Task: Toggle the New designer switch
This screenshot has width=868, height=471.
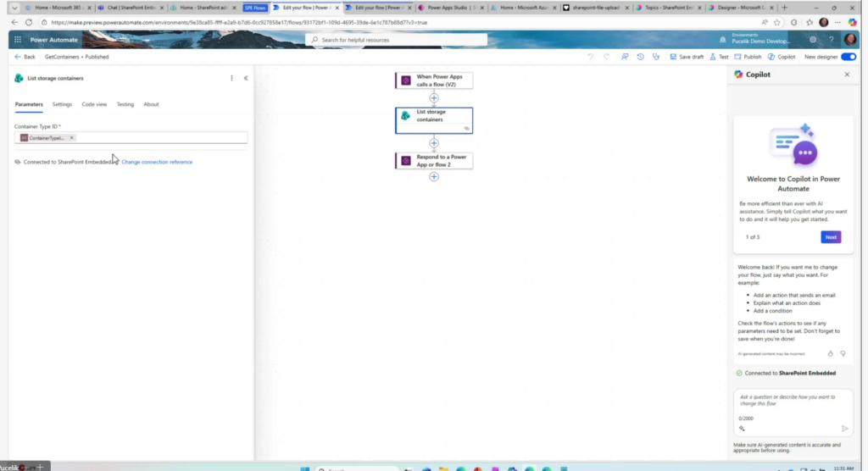Action: pyautogui.click(x=848, y=57)
